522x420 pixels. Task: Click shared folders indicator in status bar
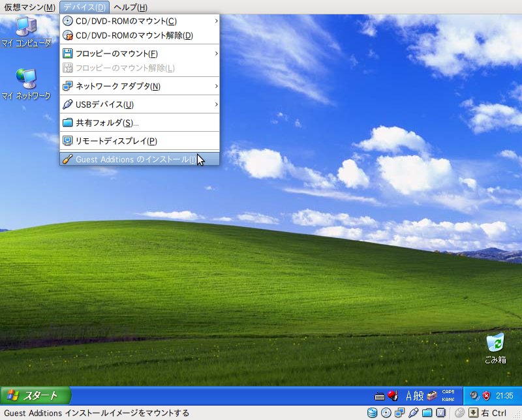click(x=427, y=413)
